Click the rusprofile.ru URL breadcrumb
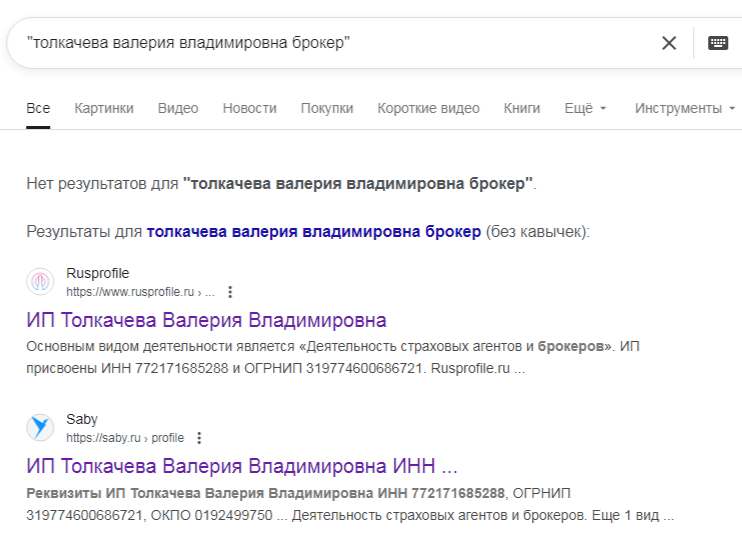 click(141, 292)
